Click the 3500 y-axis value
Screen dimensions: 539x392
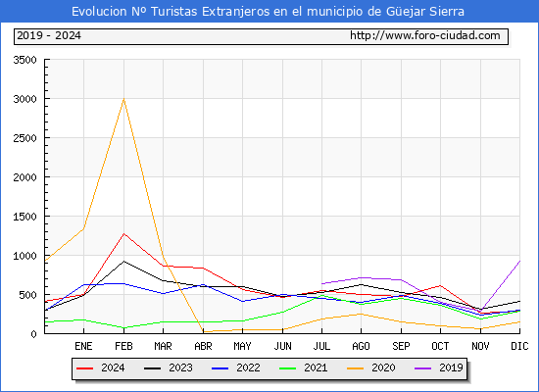24,60
